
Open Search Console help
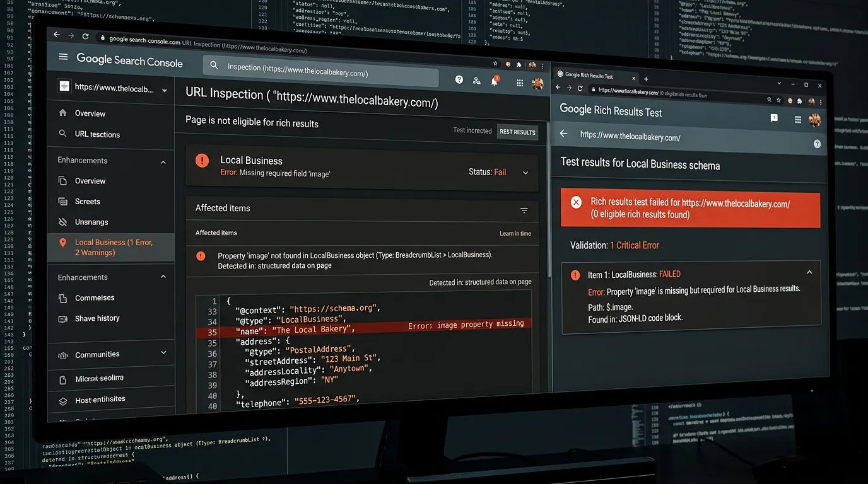point(459,79)
